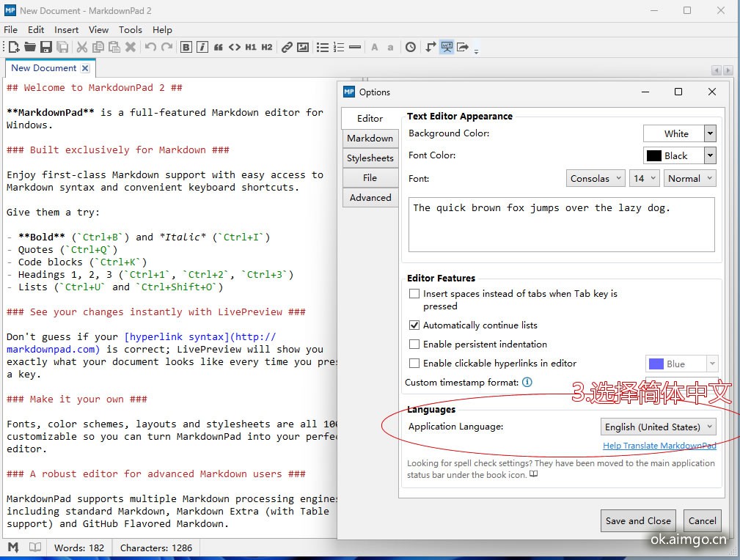
Task: Click the Redo toolbar icon
Action: pos(166,47)
